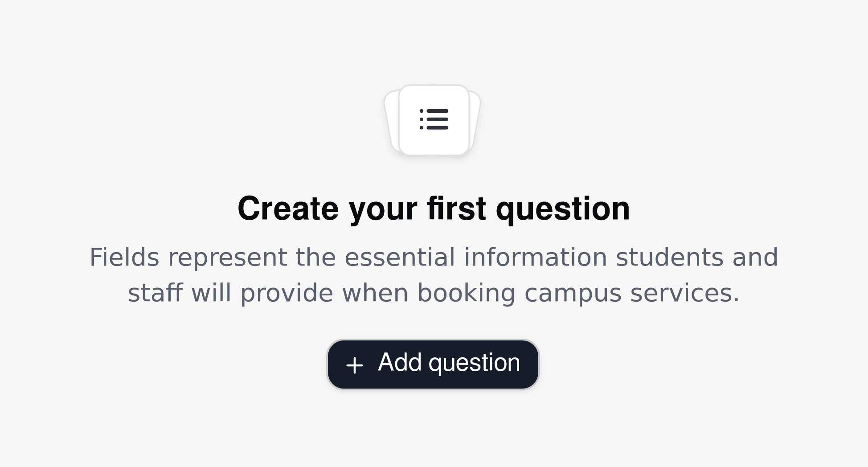868x467 pixels.
Task: Click the Add question button
Action: [433, 364]
